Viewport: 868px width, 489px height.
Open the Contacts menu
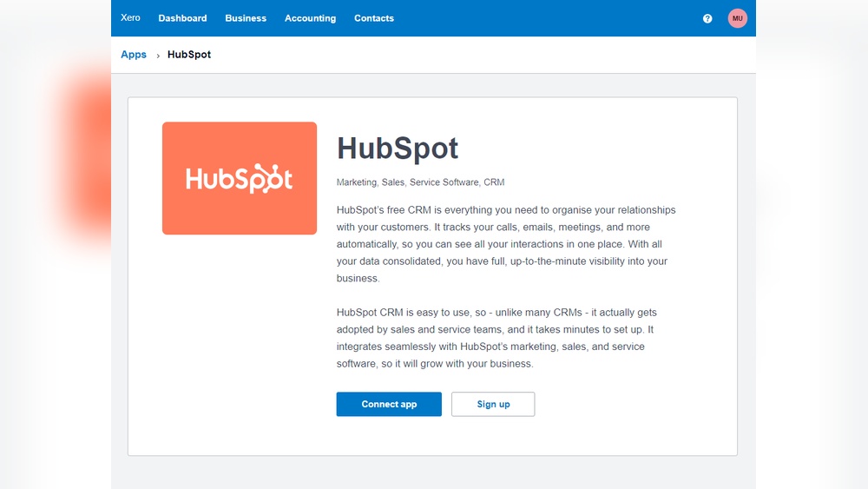[x=374, y=18]
